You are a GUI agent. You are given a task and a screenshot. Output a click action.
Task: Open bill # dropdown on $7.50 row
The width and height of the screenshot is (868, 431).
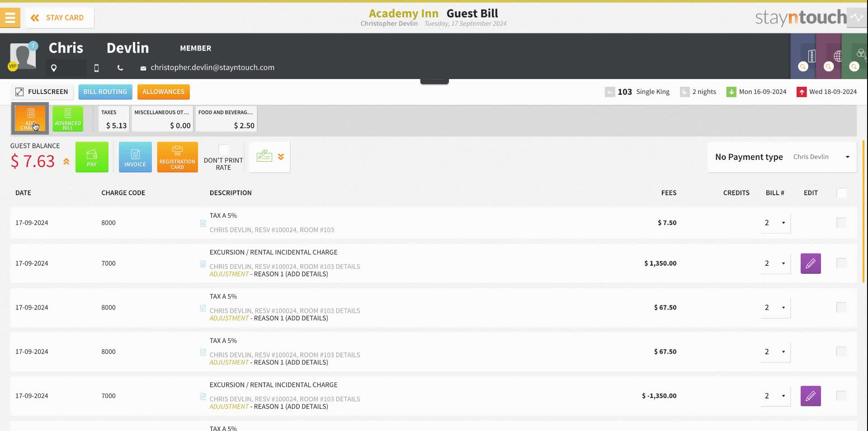click(776, 223)
